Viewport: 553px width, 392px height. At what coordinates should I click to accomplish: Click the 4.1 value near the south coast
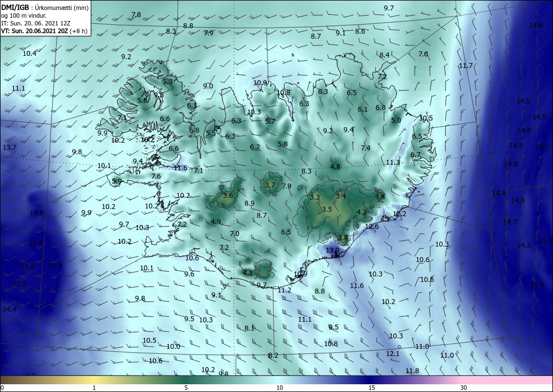pyautogui.click(x=248, y=273)
